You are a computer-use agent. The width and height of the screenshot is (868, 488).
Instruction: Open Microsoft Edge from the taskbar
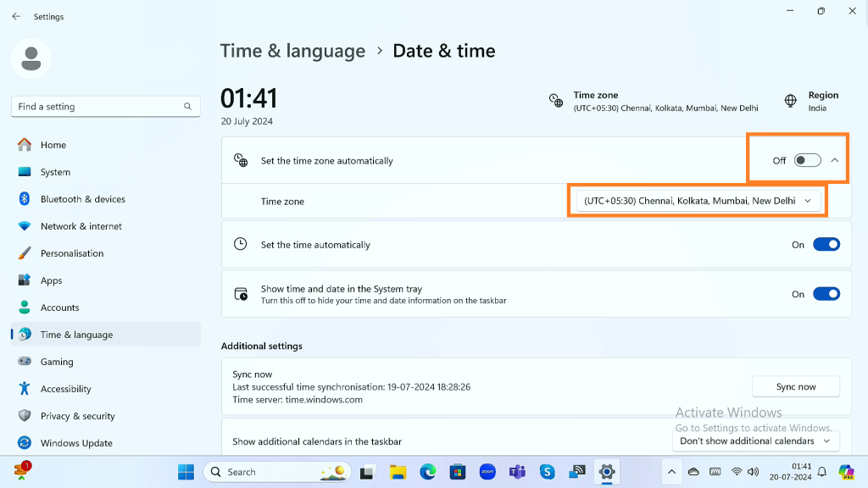428,472
